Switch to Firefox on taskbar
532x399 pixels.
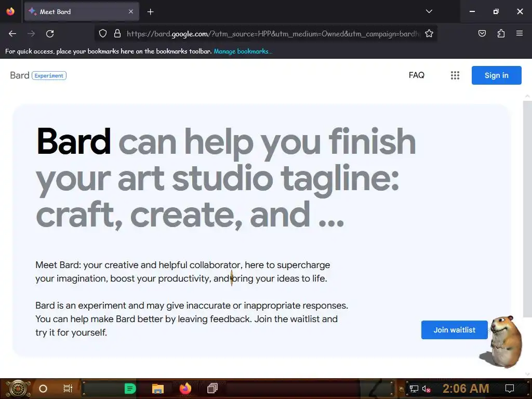[x=185, y=389]
